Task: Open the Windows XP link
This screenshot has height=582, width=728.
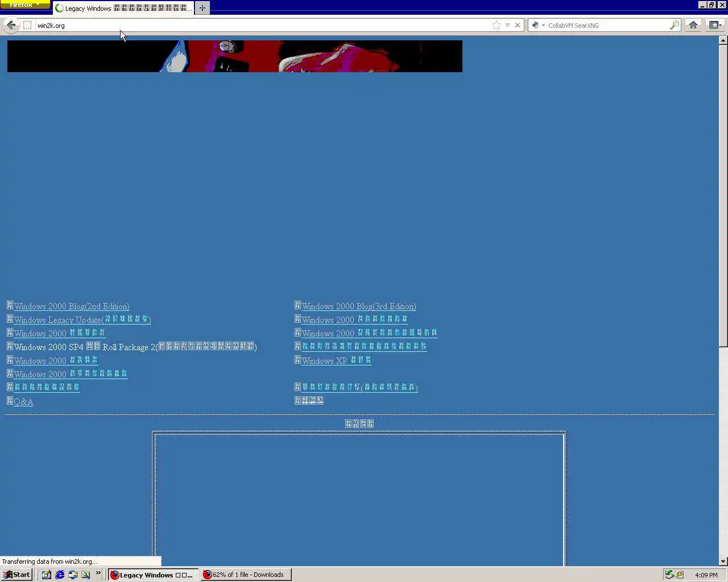Action: pyautogui.click(x=336, y=360)
